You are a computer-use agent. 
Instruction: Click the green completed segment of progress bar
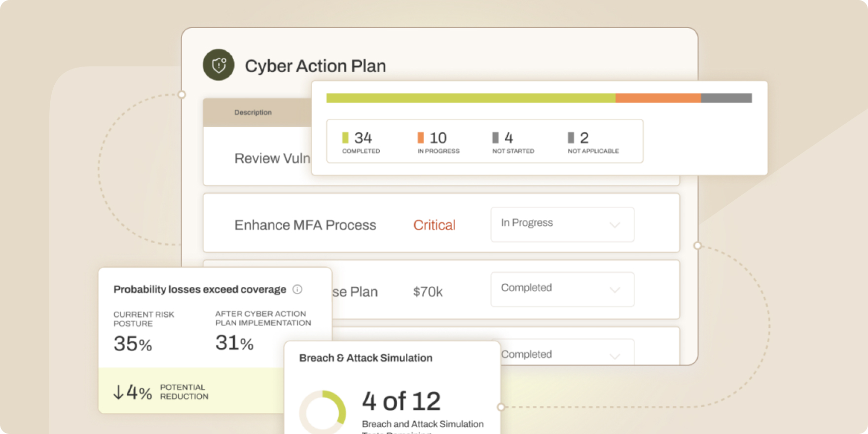(470, 98)
